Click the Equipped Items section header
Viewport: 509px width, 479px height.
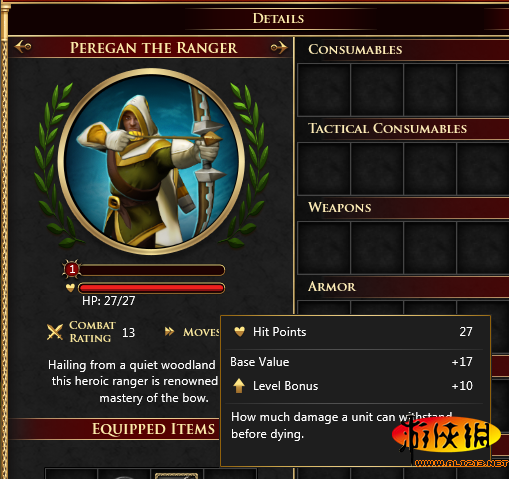[153, 429]
